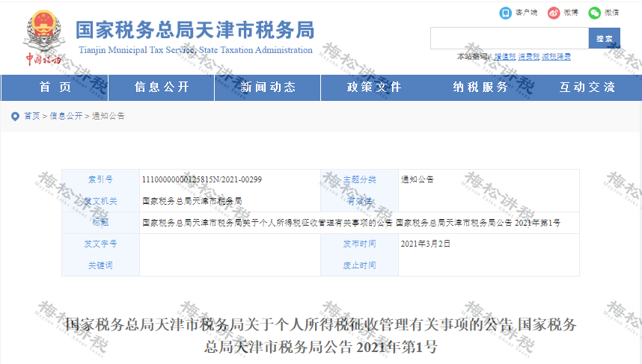Click the 发布时间 label cell
The image size is (642, 364).
coord(359,244)
